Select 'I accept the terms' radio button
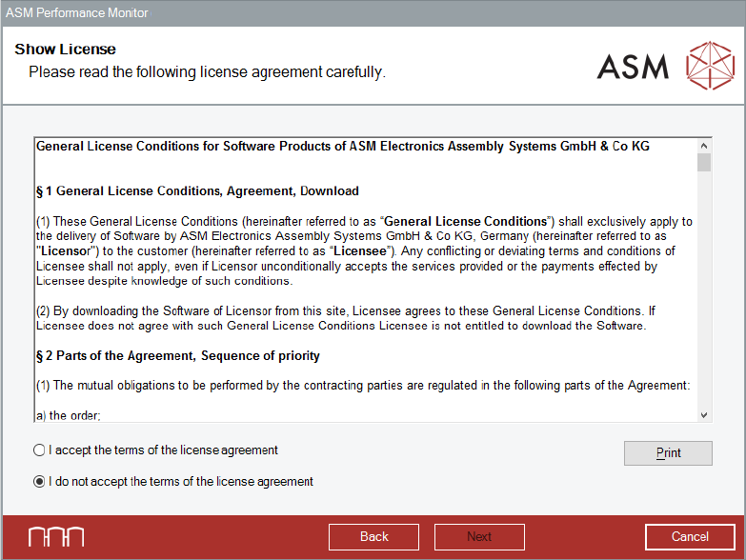The image size is (746, 560). [39, 450]
